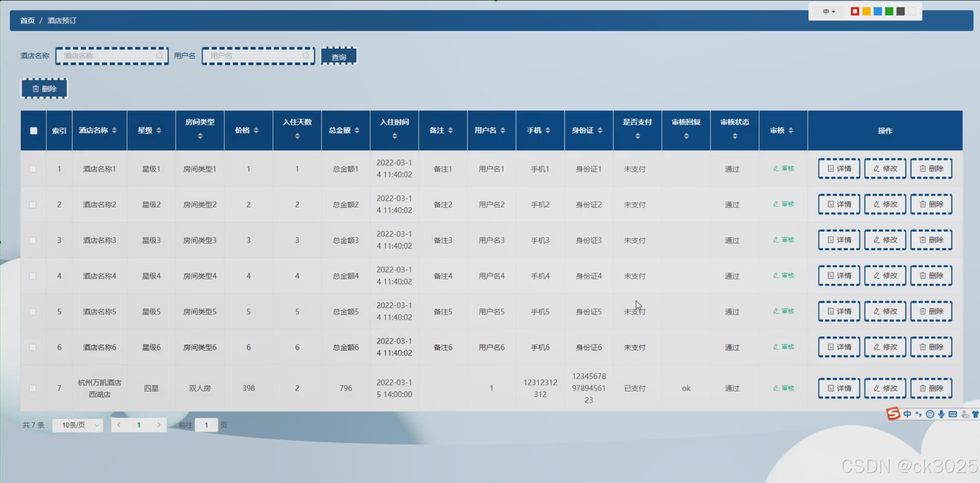Click the search icon in 酒店名称 field
The width and height of the screenshot is (980, 483).
pos(159,56)
